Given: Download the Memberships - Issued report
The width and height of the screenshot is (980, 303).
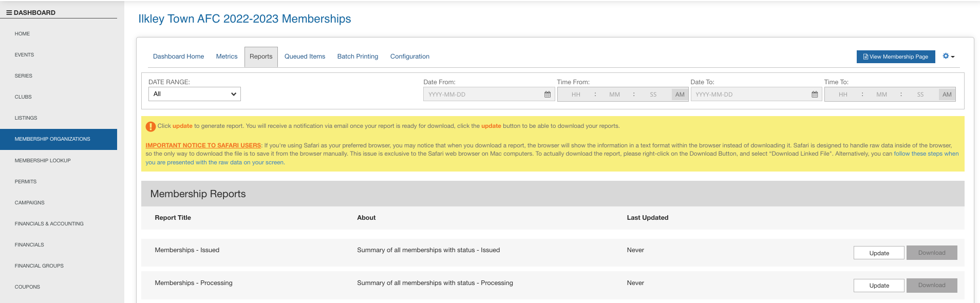Looking at the screenshot, I should coord(931,253).
